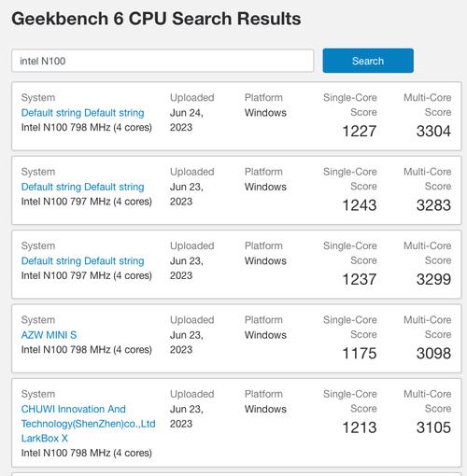Click the 1213 single-core score value
Screen dimensions: 467x476
tap(360, 427)
